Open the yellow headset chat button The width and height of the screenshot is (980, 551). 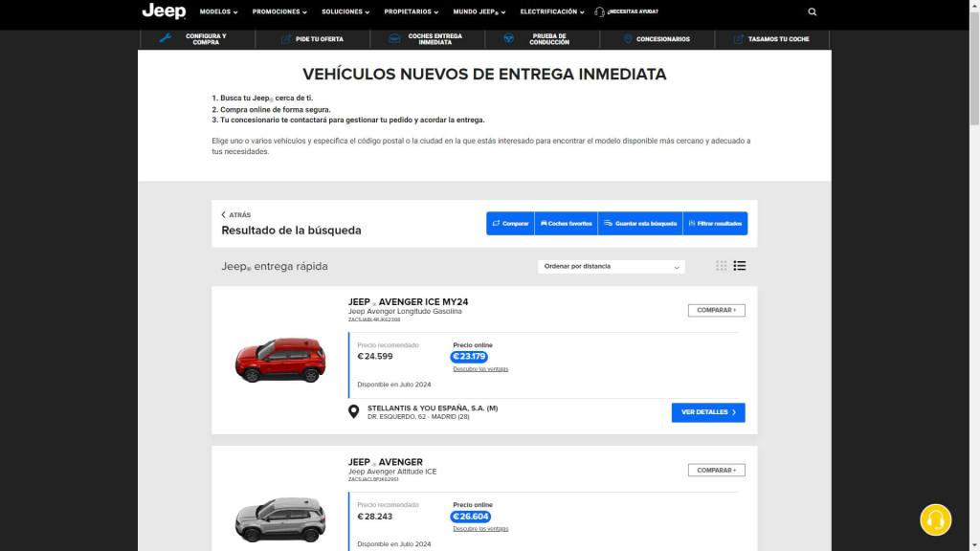(x=935, y=519)
